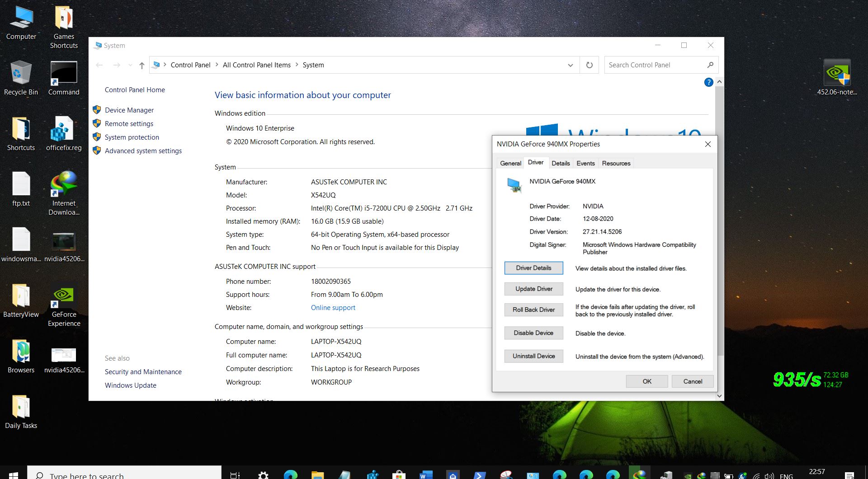Viewport: 868px width, 479px height.
Task: Select the officefix.reg file icon
Action: [x=64, y=134]
